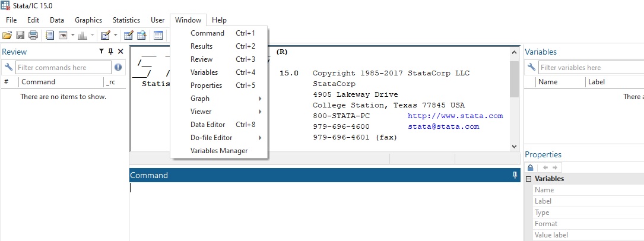
Task: Click the Open file toolbar icon
Action: 7,35
